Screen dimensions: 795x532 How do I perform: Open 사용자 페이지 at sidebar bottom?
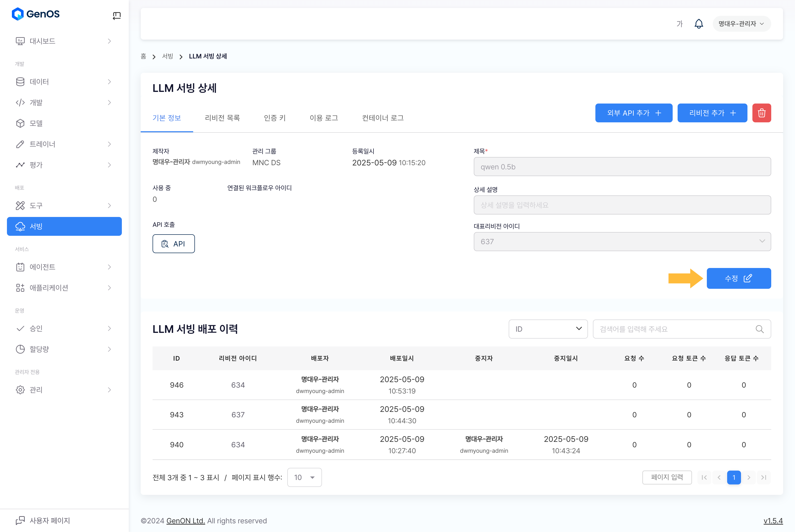tap(50, 520)
